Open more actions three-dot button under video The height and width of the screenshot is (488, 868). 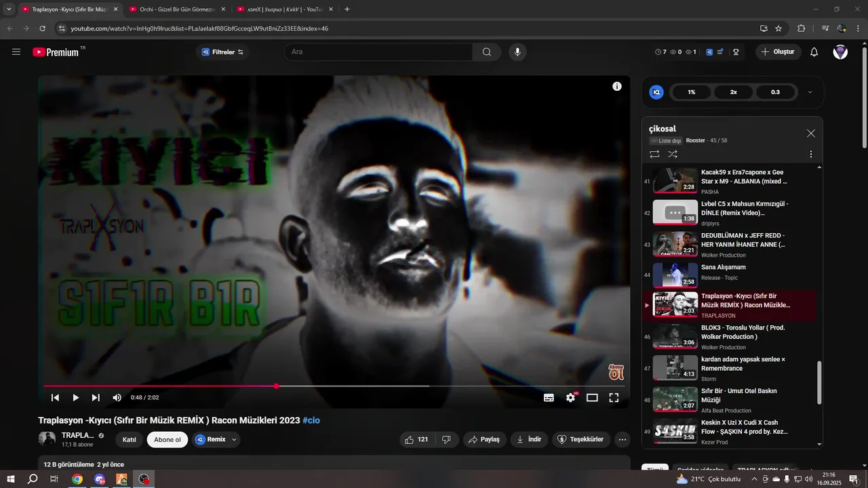(x=622, y=439)
